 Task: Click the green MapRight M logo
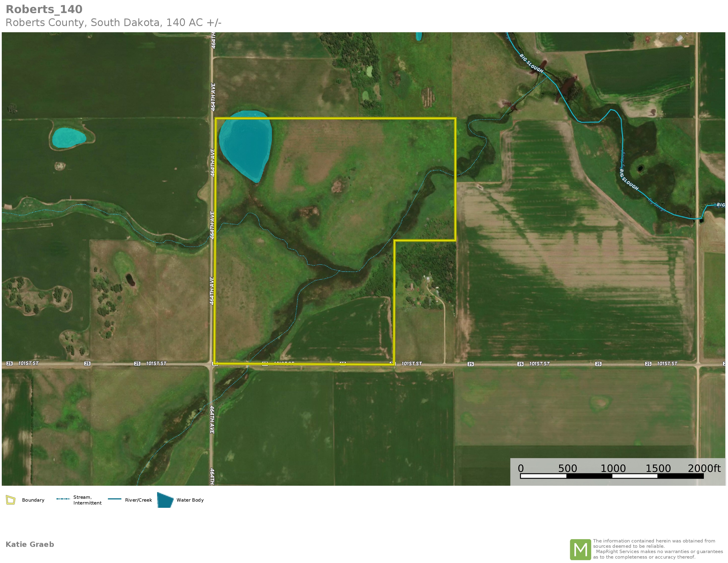pos(580,549)
